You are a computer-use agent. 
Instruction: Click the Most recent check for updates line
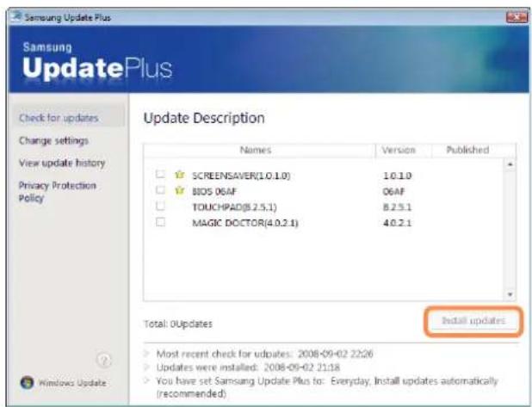tap(264, 355)
